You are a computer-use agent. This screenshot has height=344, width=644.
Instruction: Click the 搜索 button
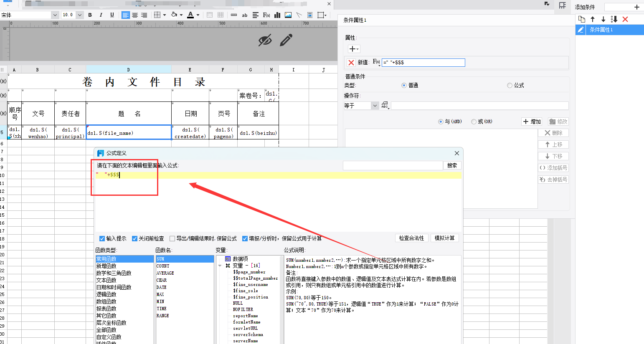(x=452, y=166)
